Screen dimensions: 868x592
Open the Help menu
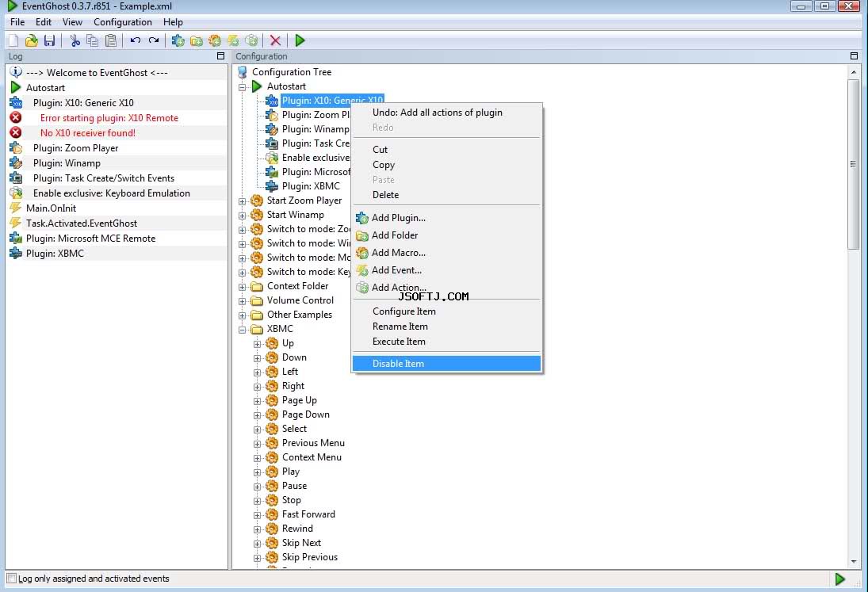(173, 22)
